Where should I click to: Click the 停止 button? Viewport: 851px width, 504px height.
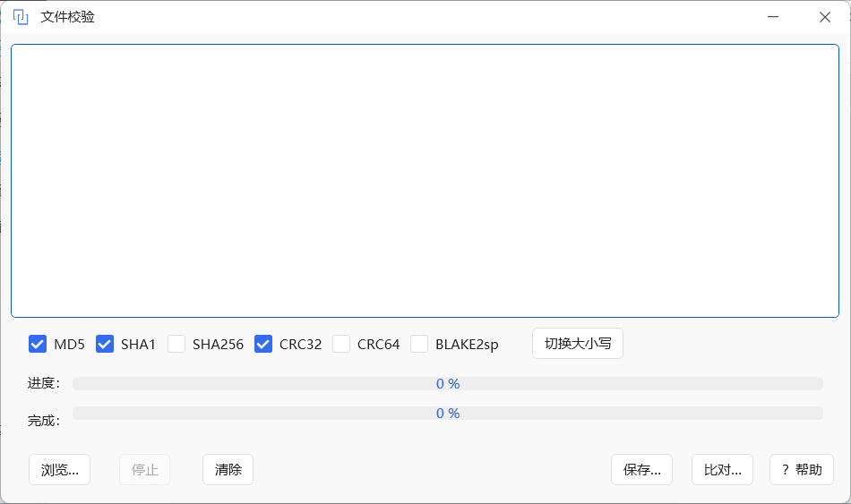point(145,469)
